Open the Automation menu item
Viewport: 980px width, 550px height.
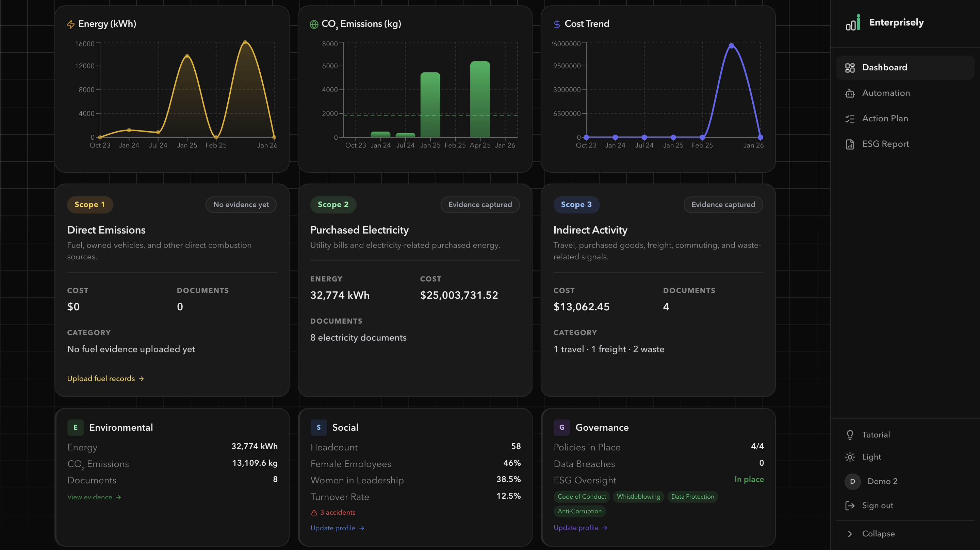(886, 93)
